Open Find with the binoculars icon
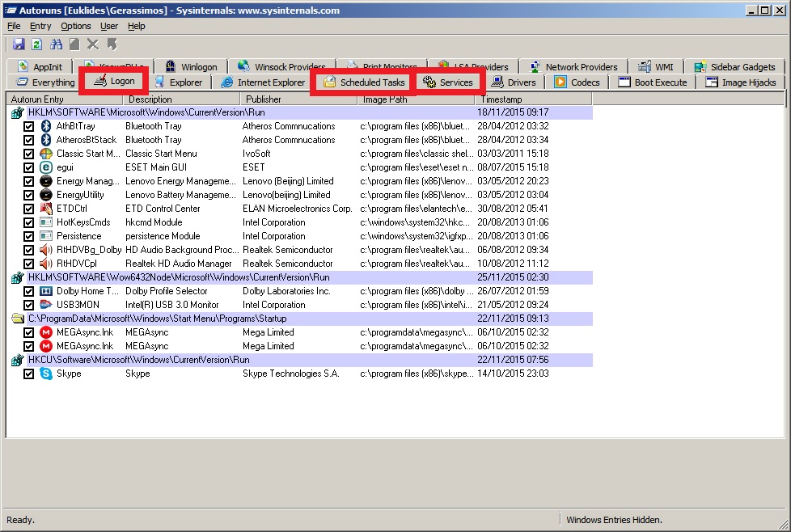This screenshot has width=791, height=532. (x=56, y=44)
